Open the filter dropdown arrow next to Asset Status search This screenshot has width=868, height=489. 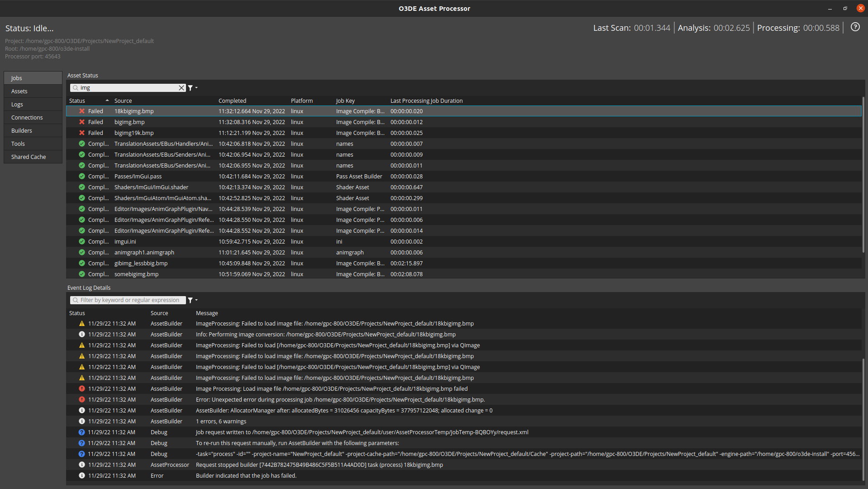pyautogui.click(x=196, y=87)
